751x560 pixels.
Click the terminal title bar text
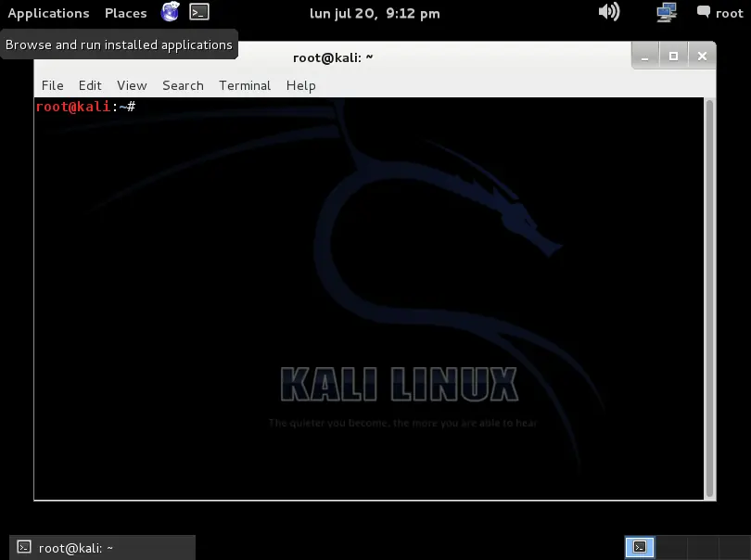tap(333, 57)
